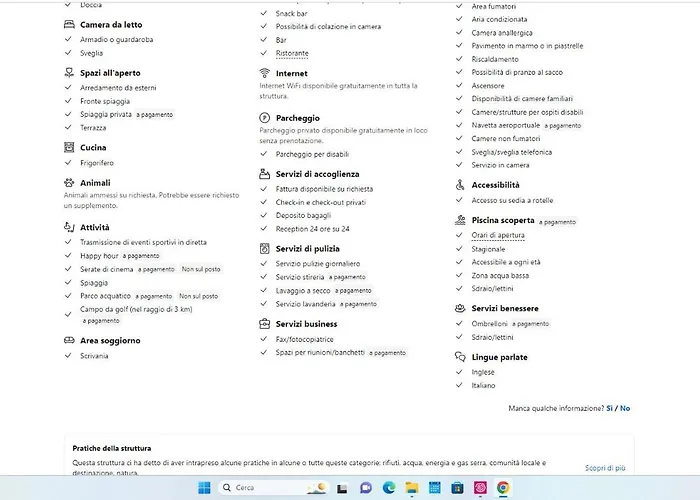Click the pool icon beside Piscina scoperta

460,220
